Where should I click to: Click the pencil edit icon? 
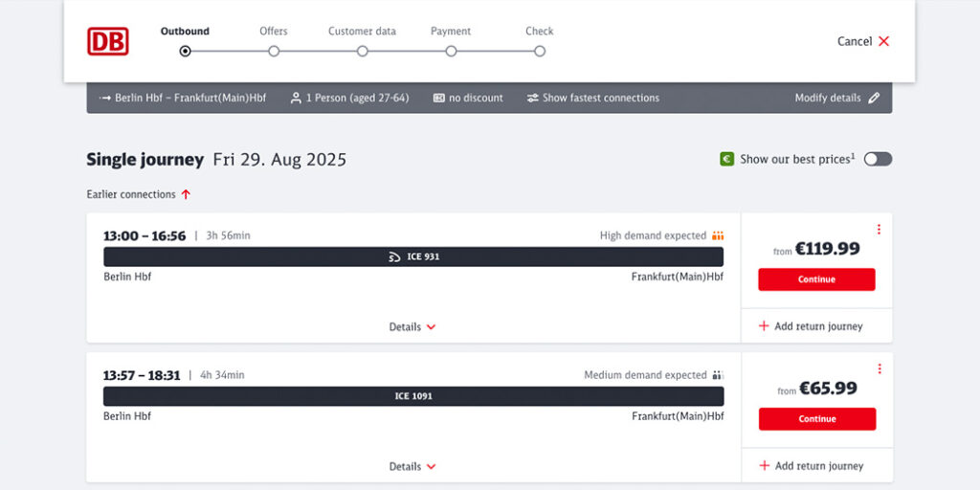click(x=875, y=99)
